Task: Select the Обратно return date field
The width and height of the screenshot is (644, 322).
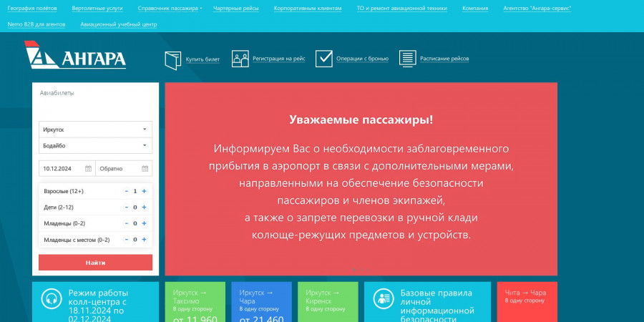Action: 124,168
